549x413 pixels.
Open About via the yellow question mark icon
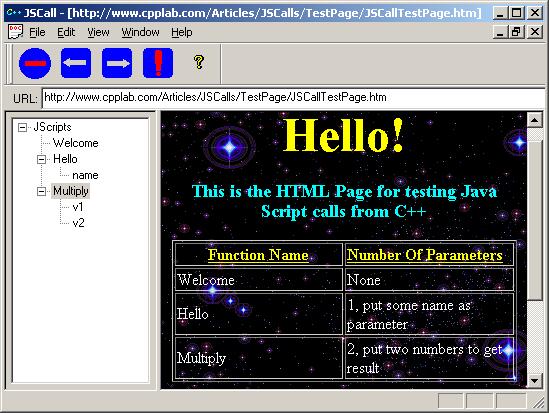click(199, 62)
